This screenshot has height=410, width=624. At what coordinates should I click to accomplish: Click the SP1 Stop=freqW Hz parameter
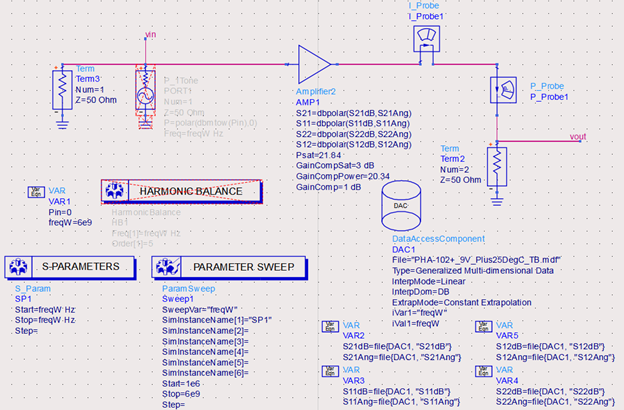click(45, 320)
